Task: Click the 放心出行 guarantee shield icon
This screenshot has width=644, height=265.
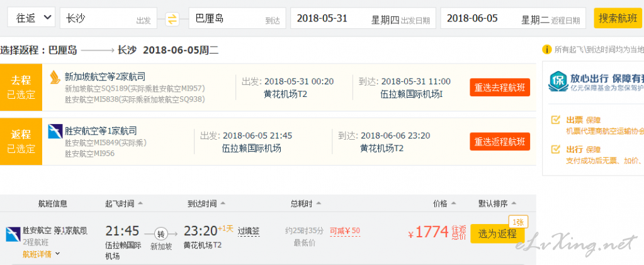Action: click(x=558, y=82)
